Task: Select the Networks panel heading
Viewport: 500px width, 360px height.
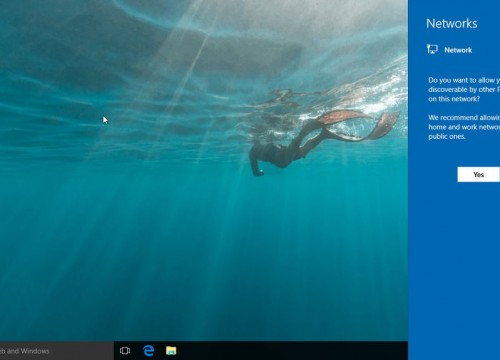Action: click(452, 23)
